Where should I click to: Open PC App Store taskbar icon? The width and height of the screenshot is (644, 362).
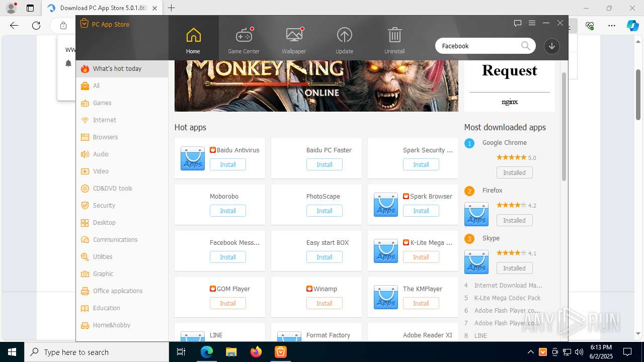280,352
